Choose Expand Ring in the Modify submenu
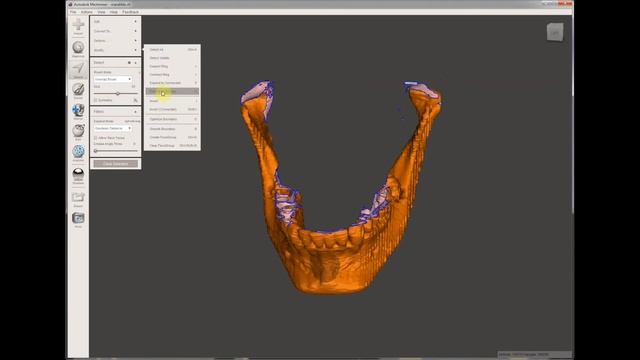640x360 pixels. point(173,66)
